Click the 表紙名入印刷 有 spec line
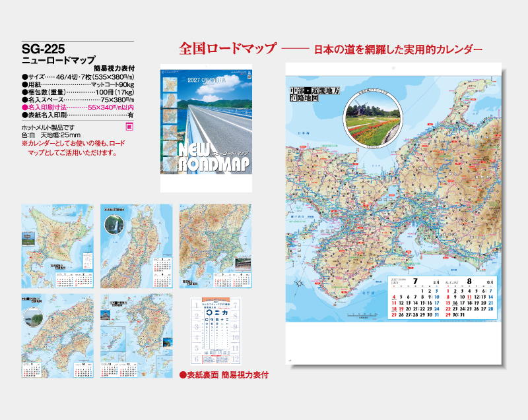The image size is (528, 420). coord(78,115)
